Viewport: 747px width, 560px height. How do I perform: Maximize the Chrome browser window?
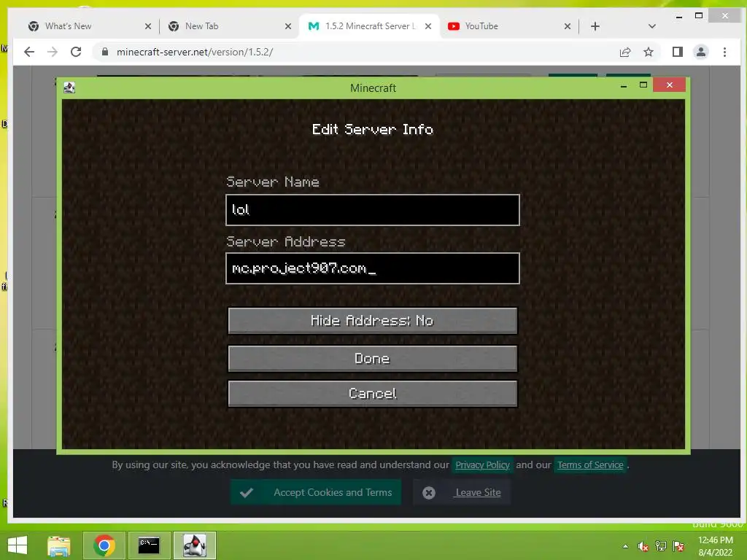click(698, 16)
